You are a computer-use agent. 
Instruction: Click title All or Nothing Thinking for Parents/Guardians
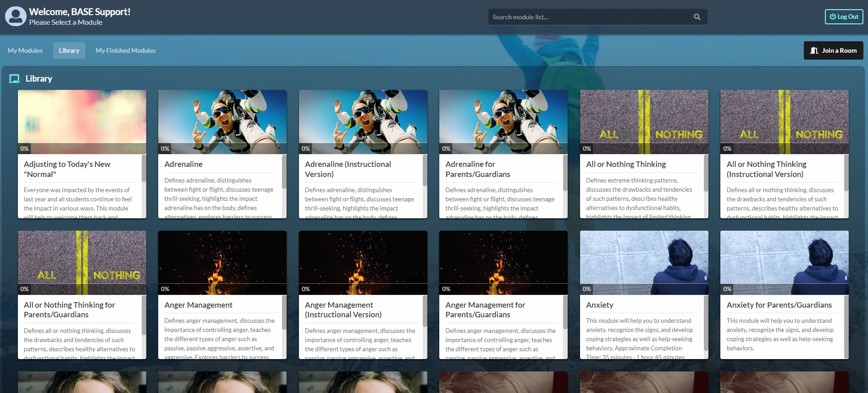69,310
